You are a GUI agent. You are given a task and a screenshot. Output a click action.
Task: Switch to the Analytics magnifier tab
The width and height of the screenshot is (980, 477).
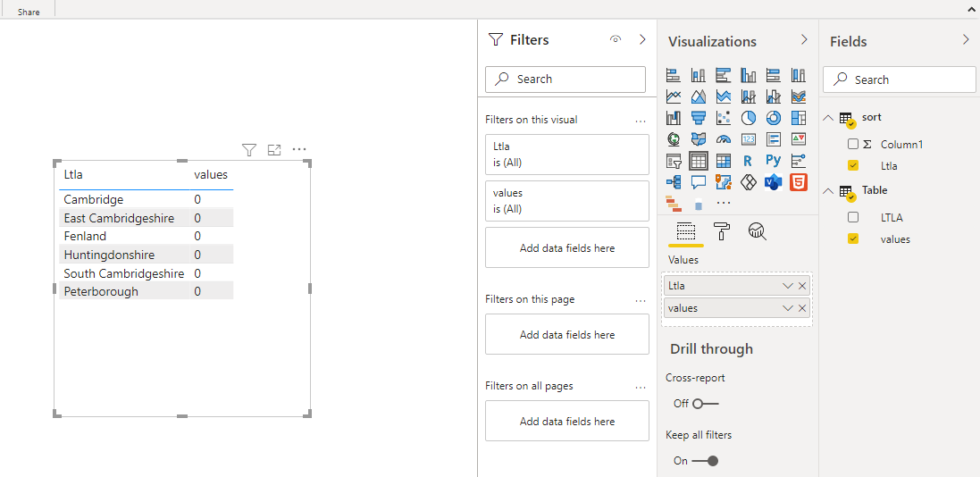click(758, 231)
